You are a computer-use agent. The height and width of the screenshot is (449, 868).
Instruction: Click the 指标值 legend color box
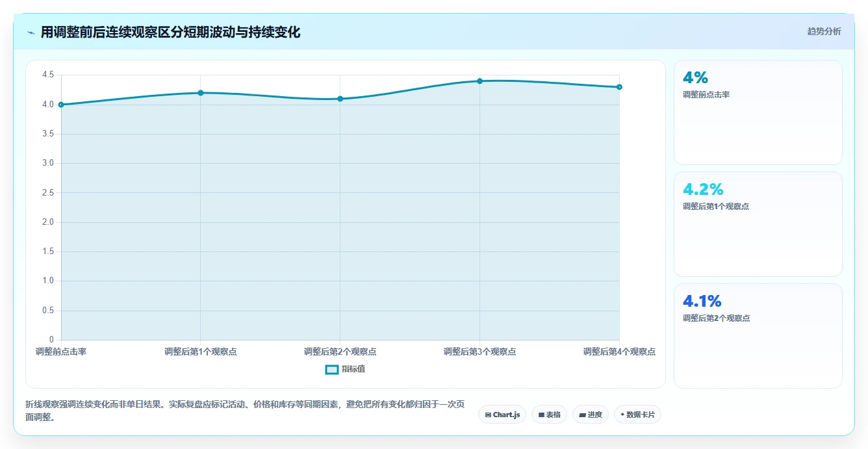pyautogui.click(x=331, y=369)
